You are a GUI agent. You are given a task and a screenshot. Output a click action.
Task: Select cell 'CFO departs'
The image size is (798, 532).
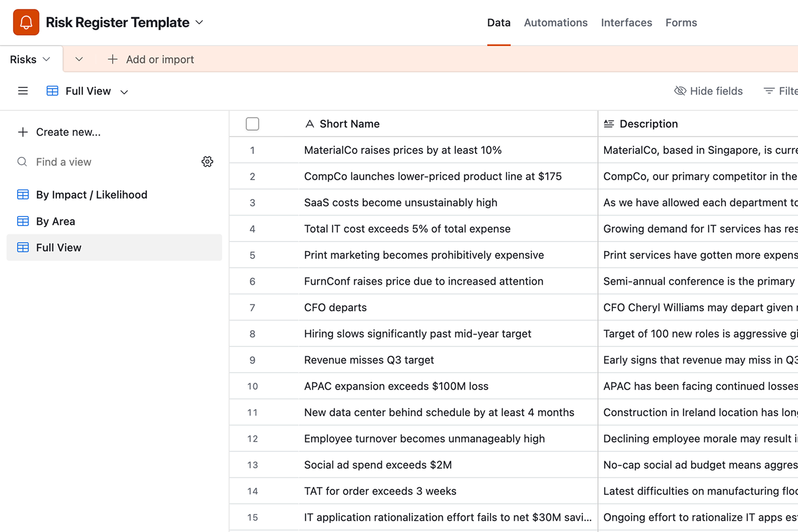point(448,308)
